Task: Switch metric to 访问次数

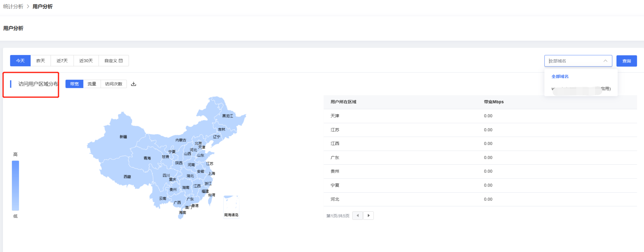Action: click(114, 84)
